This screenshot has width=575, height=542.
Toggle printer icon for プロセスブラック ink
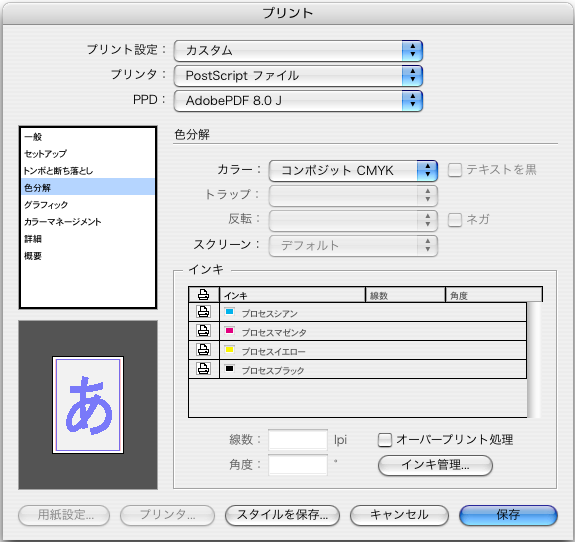[204, 369]
